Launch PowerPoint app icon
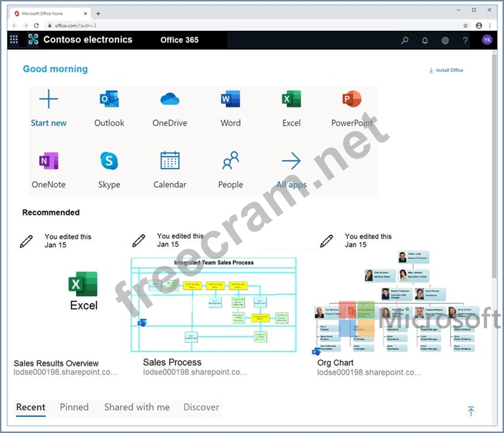The width and height of the screenshot is (504, 433). [x=352, y=99]
